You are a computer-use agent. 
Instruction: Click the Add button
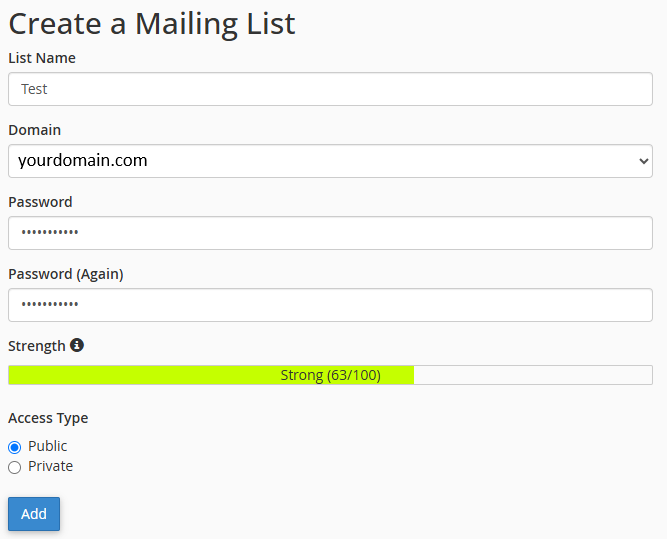(34, 514)
